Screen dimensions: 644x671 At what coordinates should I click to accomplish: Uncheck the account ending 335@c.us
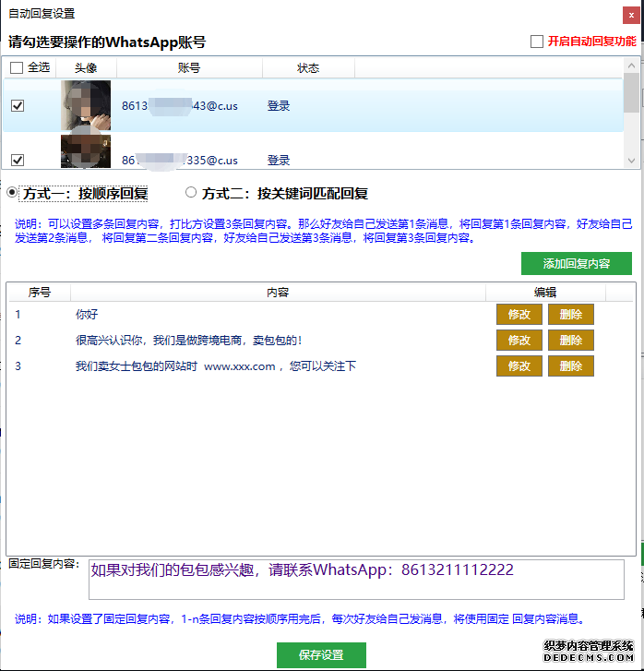[18, 160]
